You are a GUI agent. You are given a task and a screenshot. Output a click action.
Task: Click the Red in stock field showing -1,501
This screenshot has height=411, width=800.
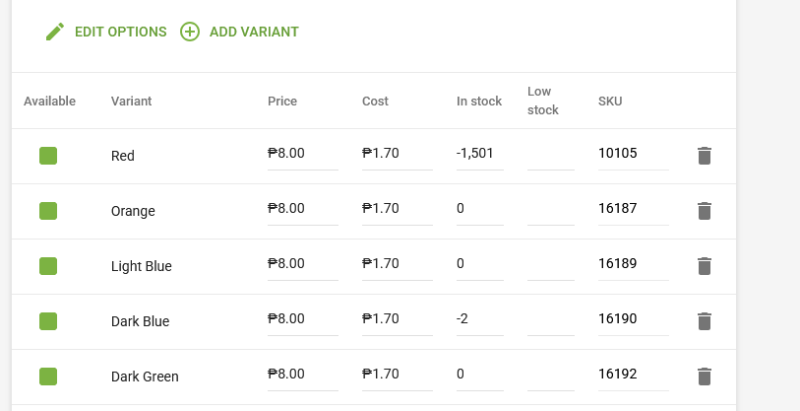coord(480,155)
